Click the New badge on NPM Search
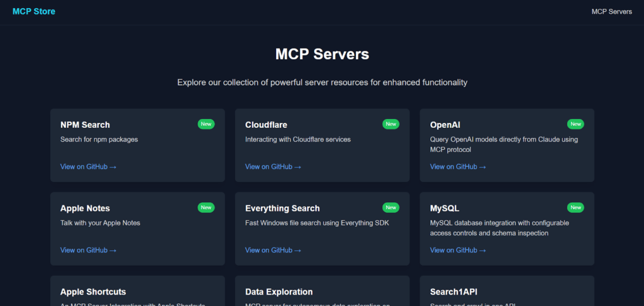 click(x=206, y=124)
